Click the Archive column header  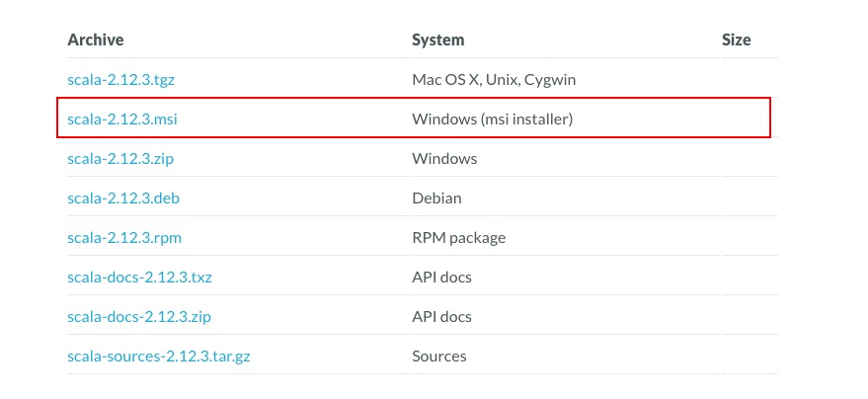[96, 40]
